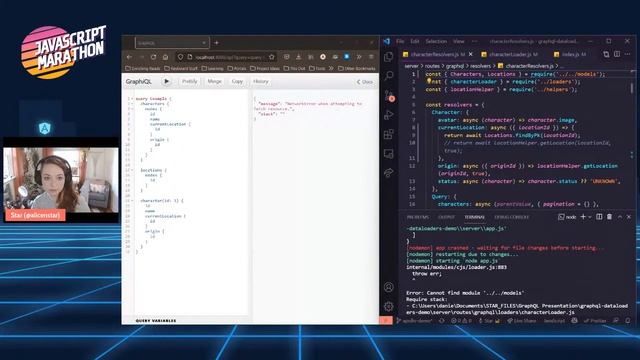
Task: Click the lightbulb quick fix icon
Action: point(429,81)
